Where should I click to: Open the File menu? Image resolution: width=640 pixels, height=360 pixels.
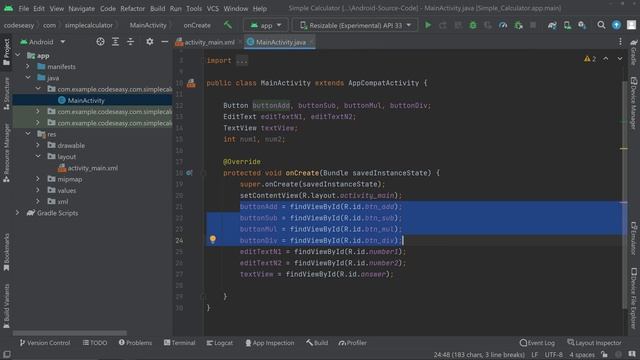click(x=24, y=8)
